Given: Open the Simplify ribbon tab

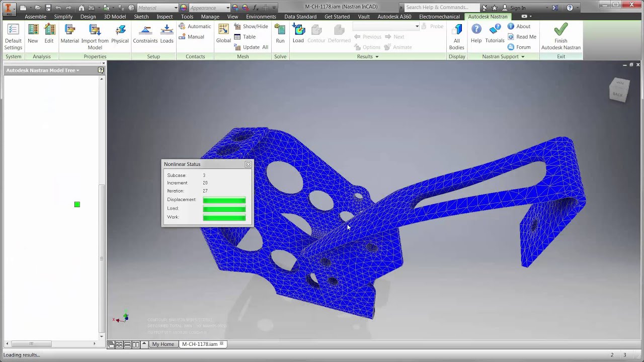Looking at the screenshot, I should (x=63, y=17).
